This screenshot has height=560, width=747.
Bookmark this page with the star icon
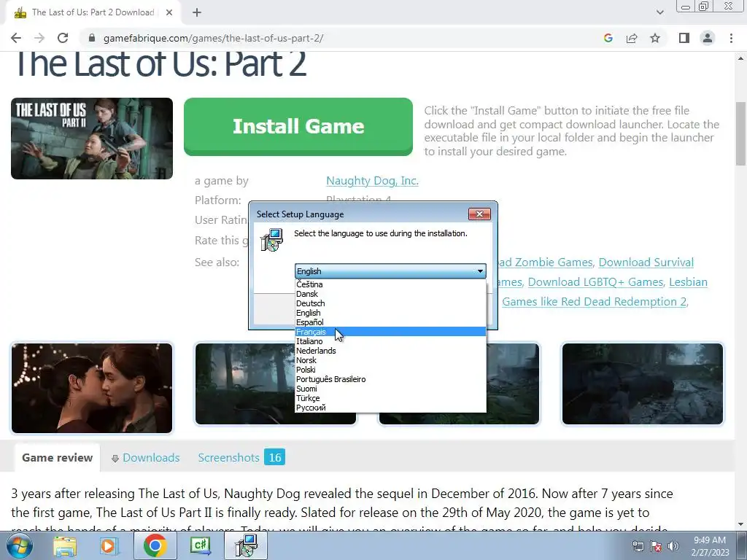[x=655, y=38]
